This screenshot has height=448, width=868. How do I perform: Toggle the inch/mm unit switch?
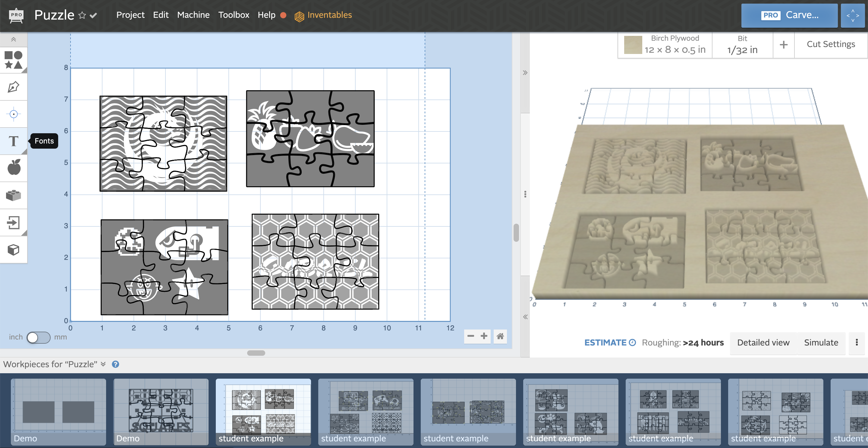point(38,337)
